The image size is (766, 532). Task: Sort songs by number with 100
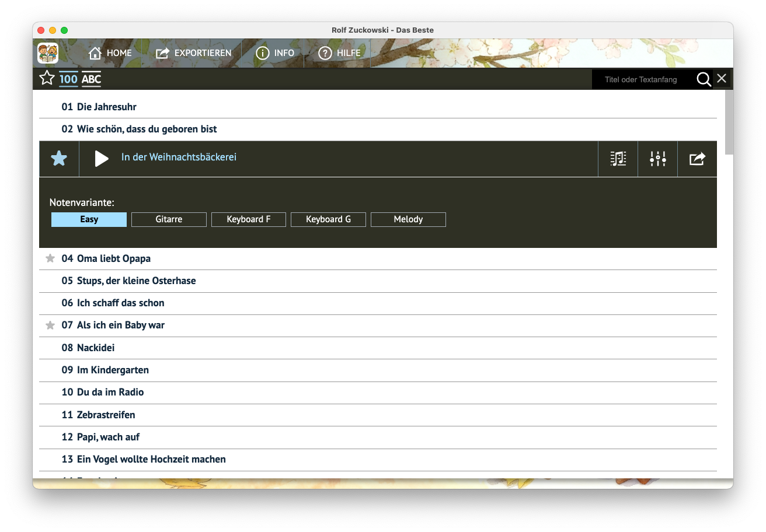tap(68, 79)
